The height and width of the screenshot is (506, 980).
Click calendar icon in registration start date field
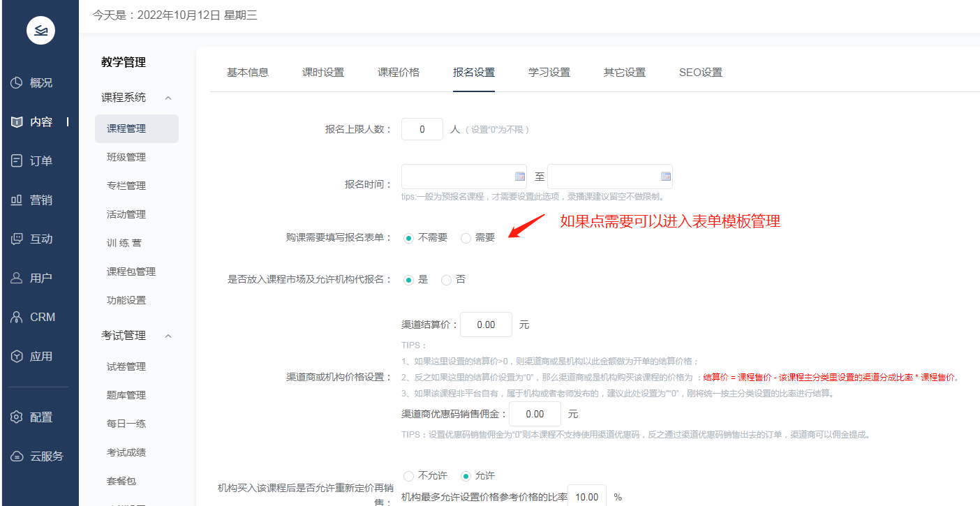pos(519,177)
